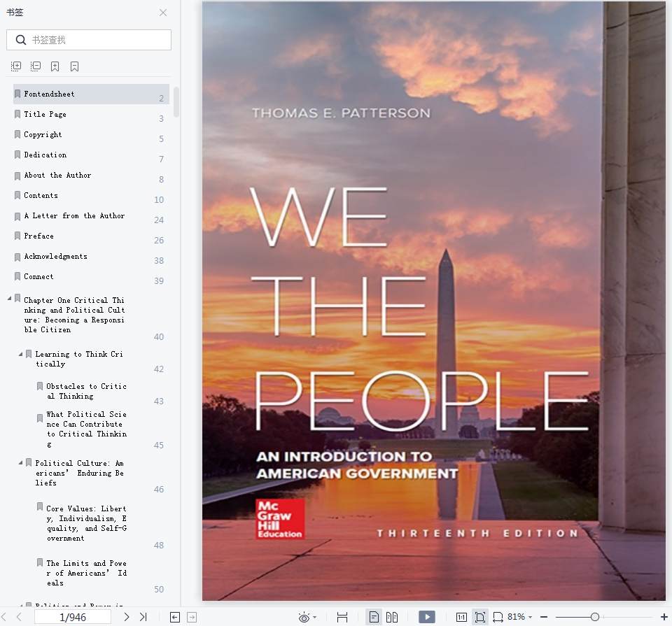Switch to single page view
672x626 pixels.
click(374, 617)
